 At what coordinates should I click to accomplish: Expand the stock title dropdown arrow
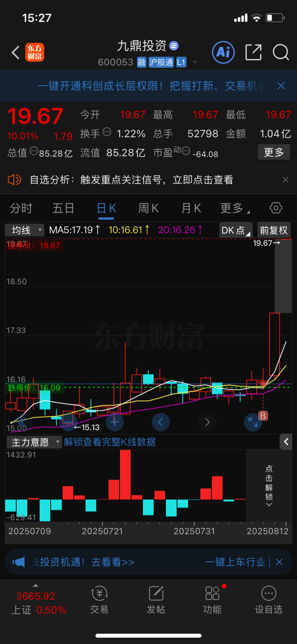pos(194,62)
